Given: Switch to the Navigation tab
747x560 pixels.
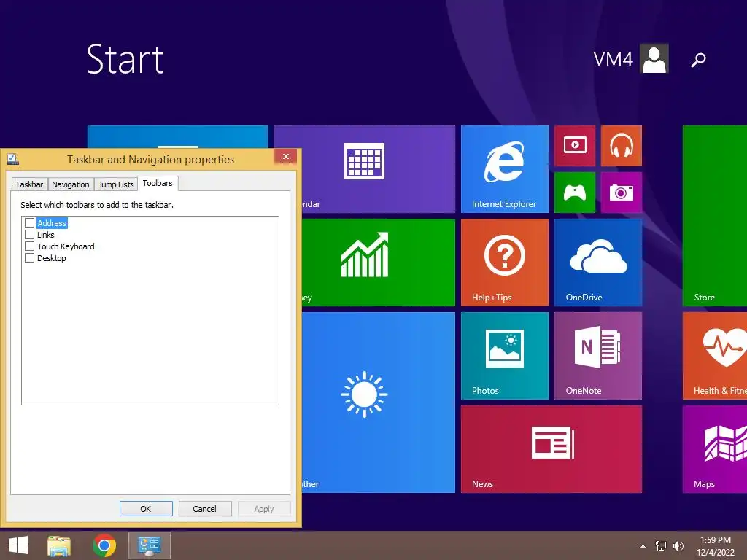Looking at the screenshot, I should pos(71,184).
